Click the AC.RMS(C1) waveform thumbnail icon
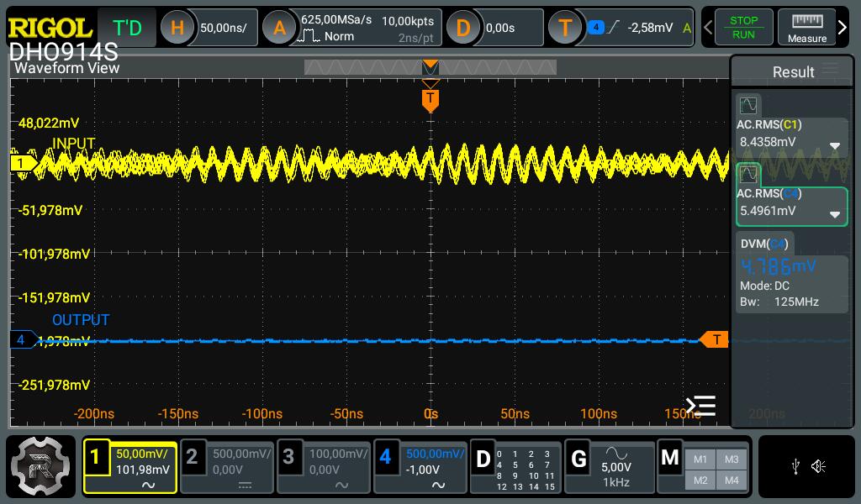Screen dimensions: 861x504 [x=747, y=105]
